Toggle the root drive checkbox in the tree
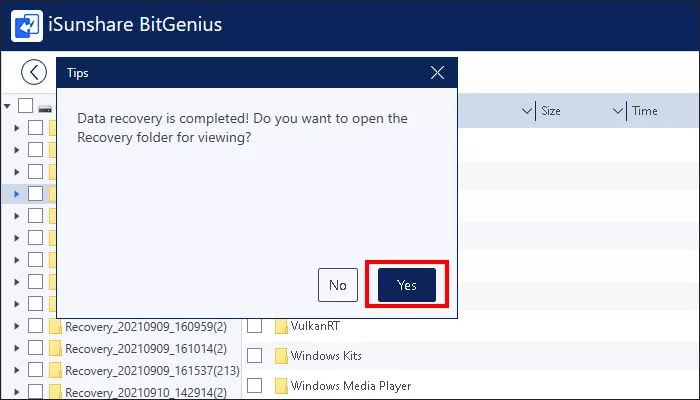Image resolution: width=700 pixels, height=400 pixels. point(25,106)
